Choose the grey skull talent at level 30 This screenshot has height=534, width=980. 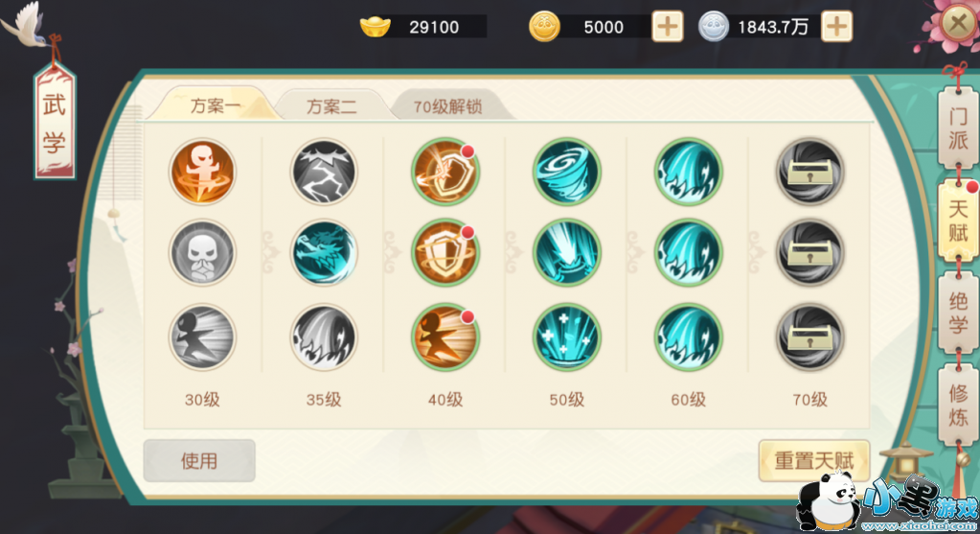coord(202,252)
